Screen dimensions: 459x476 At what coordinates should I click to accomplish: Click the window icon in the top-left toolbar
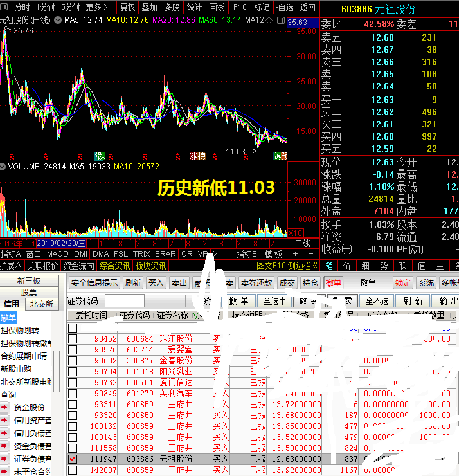[x=4, y=6]
